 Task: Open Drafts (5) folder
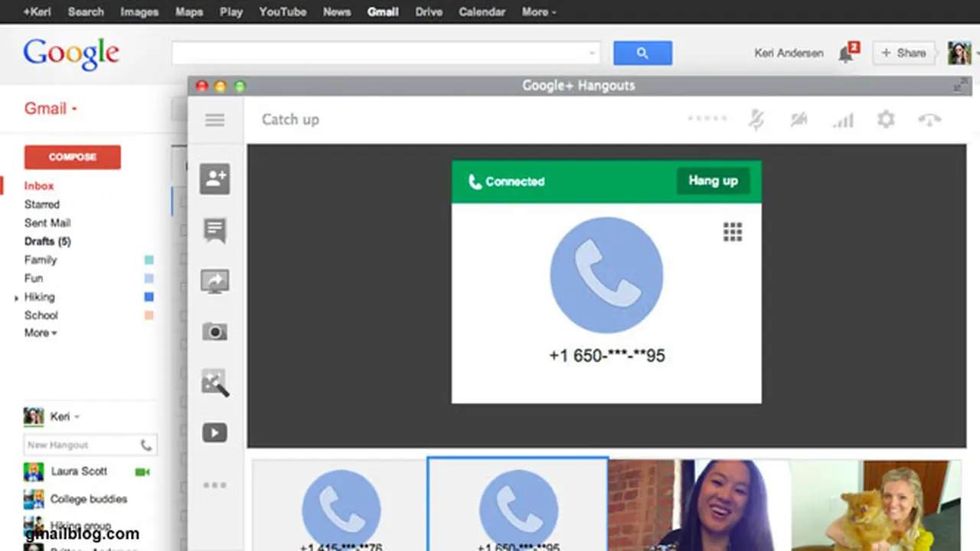coord(47,241)
